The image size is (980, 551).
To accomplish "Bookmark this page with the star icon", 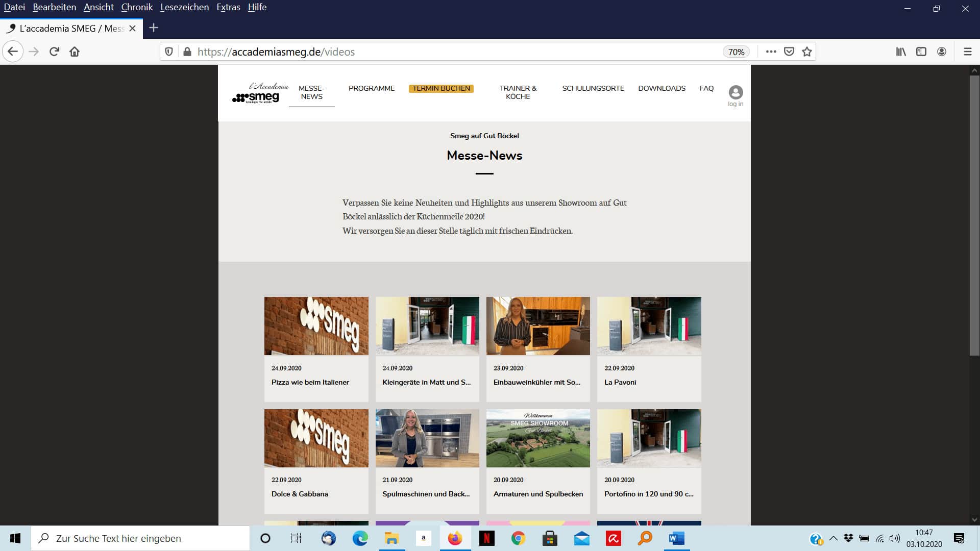I will pyautogui.click(x=807, y=52).
